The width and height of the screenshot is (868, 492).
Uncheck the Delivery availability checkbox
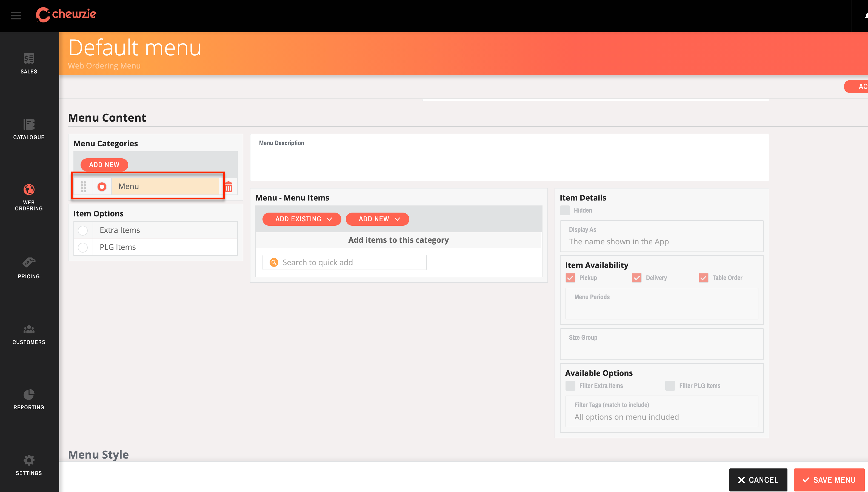tap(637, 278)
